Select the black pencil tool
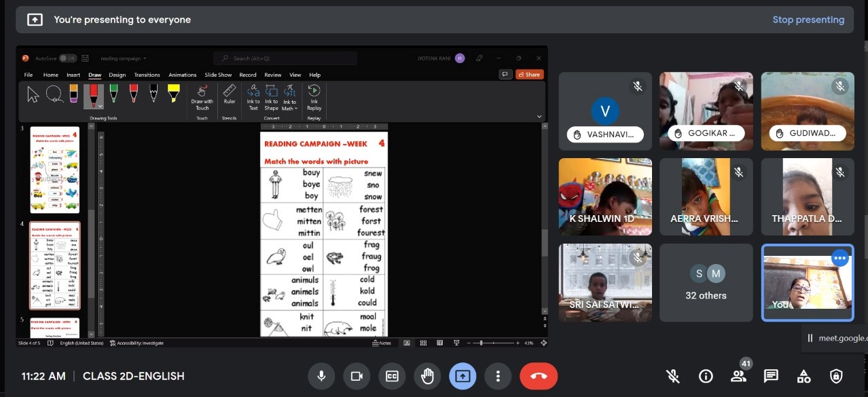868x397 pixels. click(153, 94)
